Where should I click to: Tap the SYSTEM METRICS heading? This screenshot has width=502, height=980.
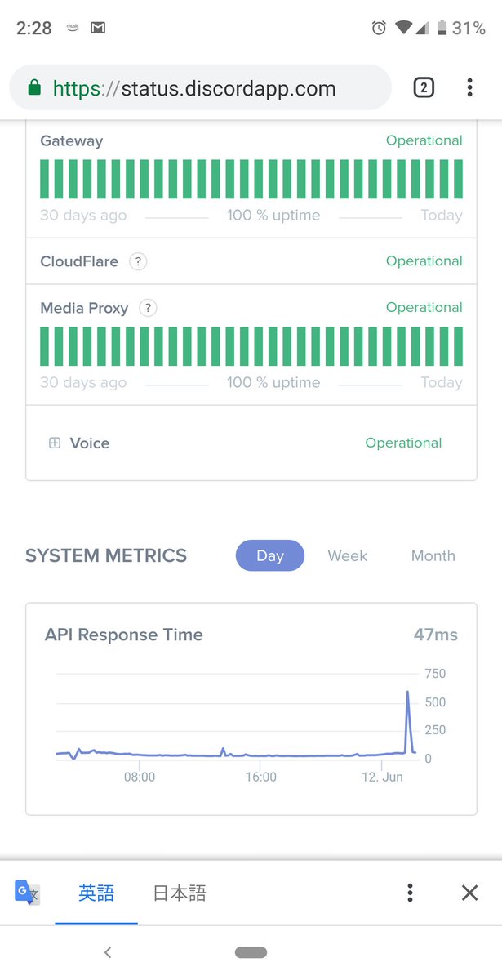click(106, 556)
